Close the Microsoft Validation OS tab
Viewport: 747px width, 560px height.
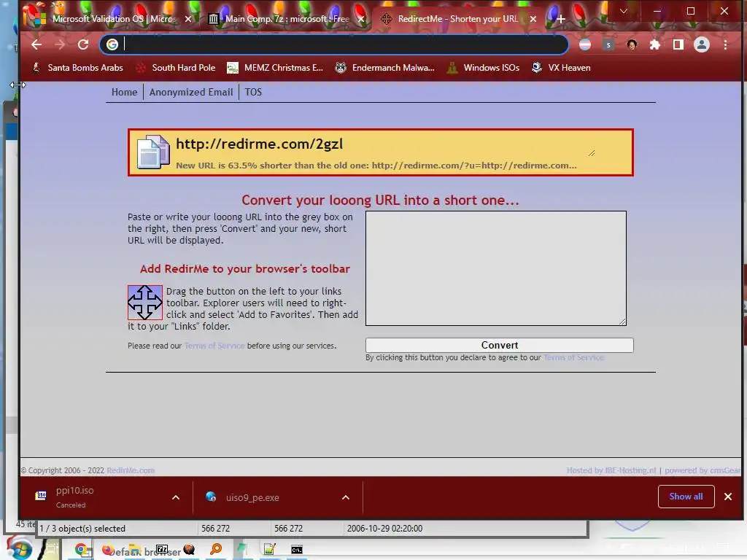coord(188,19)
